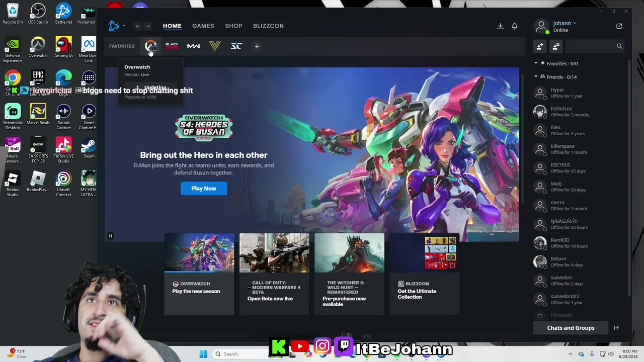Show notifications with the bell icon
The image size is (644, 362).
coord(514,26)
